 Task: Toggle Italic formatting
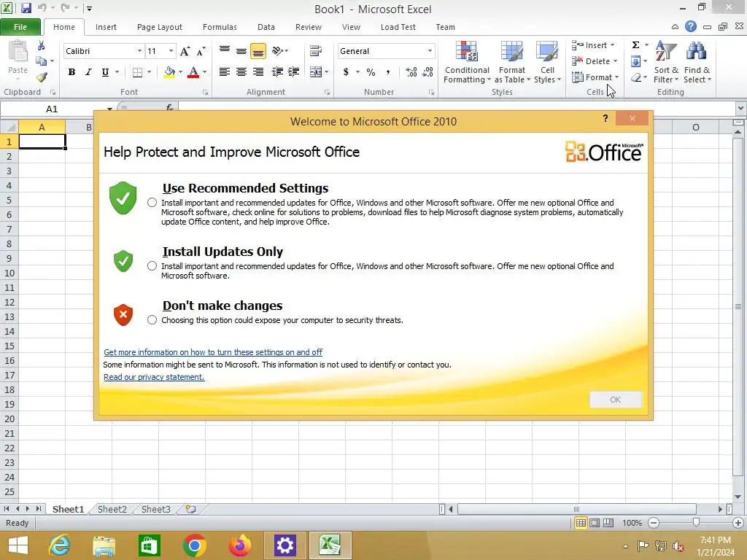click(88, 72)
